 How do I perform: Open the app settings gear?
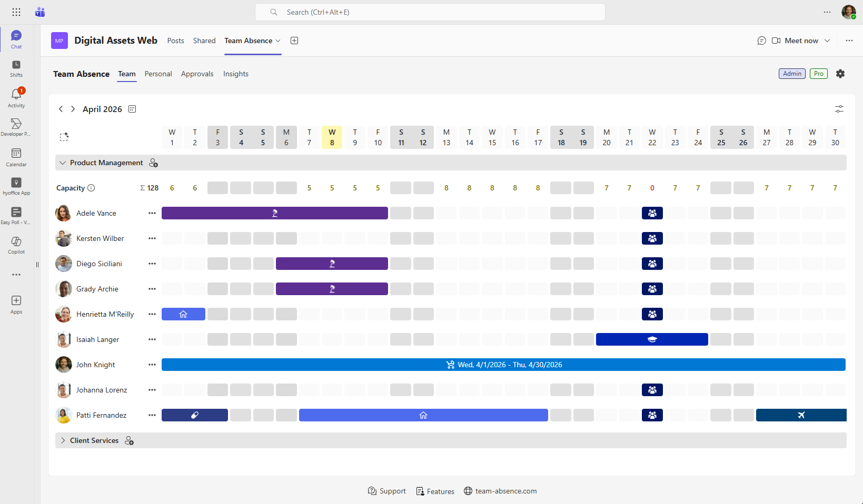[x=840, y=74]
